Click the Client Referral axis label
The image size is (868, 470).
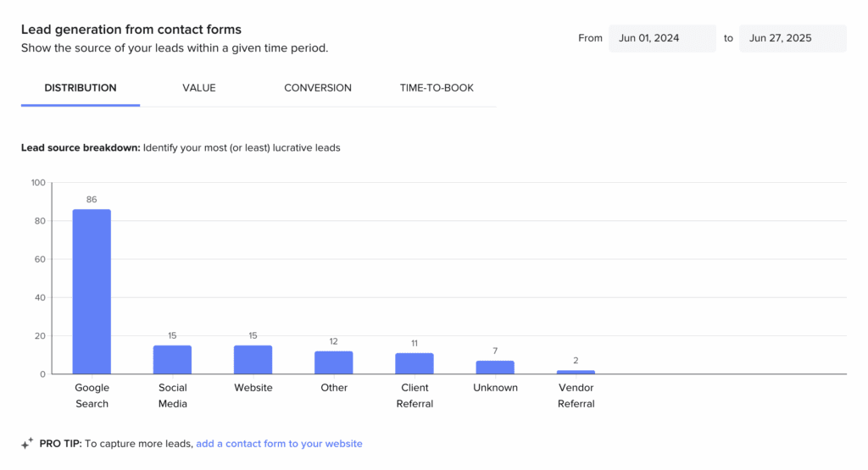[x=415, y=395]
